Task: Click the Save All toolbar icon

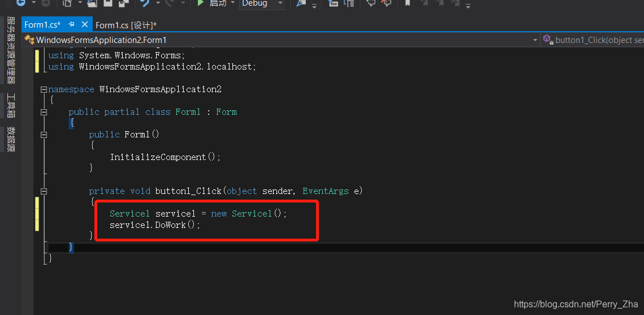Action: [123, 3]
